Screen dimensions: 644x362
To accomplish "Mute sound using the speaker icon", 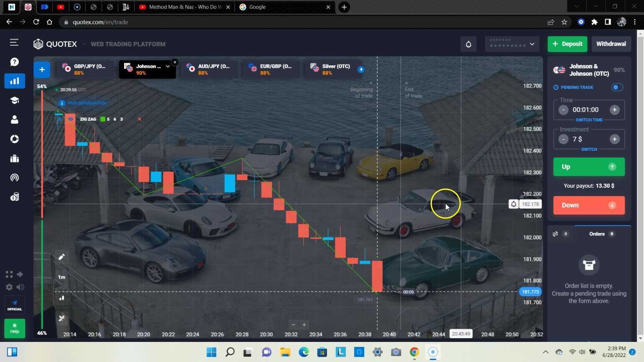I will point(20,287).
